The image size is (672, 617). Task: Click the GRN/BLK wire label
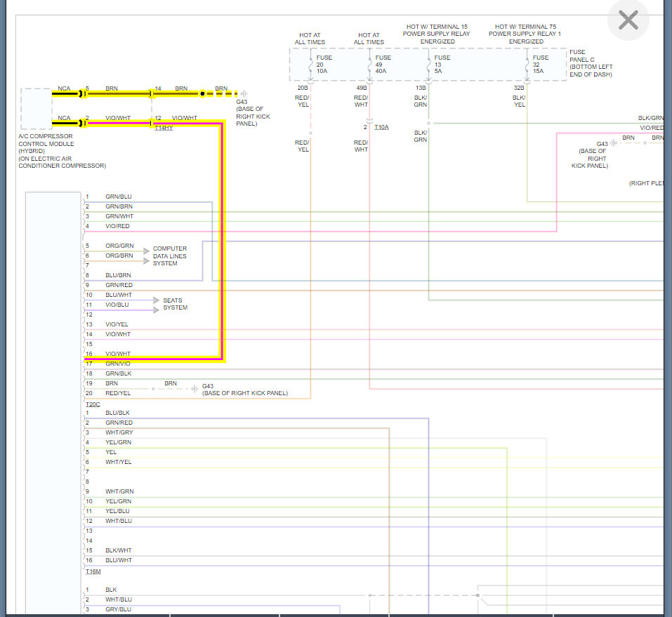(x=119, y=373)
